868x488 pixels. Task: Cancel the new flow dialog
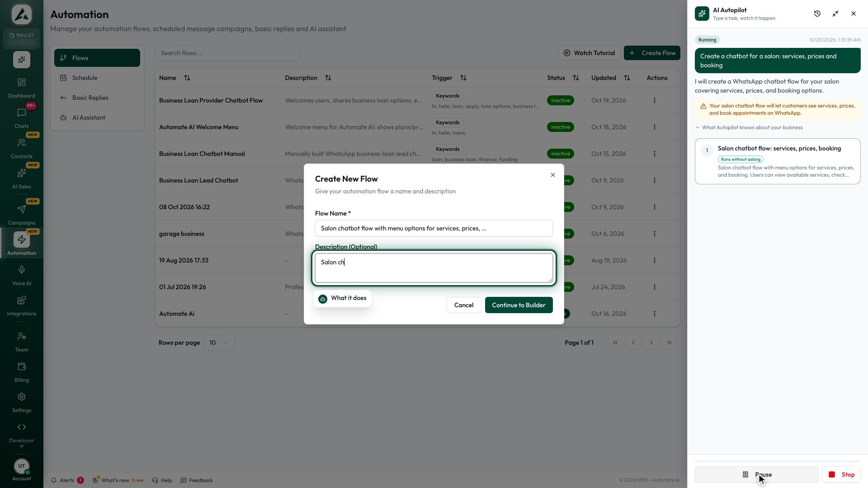click(464, 305)
